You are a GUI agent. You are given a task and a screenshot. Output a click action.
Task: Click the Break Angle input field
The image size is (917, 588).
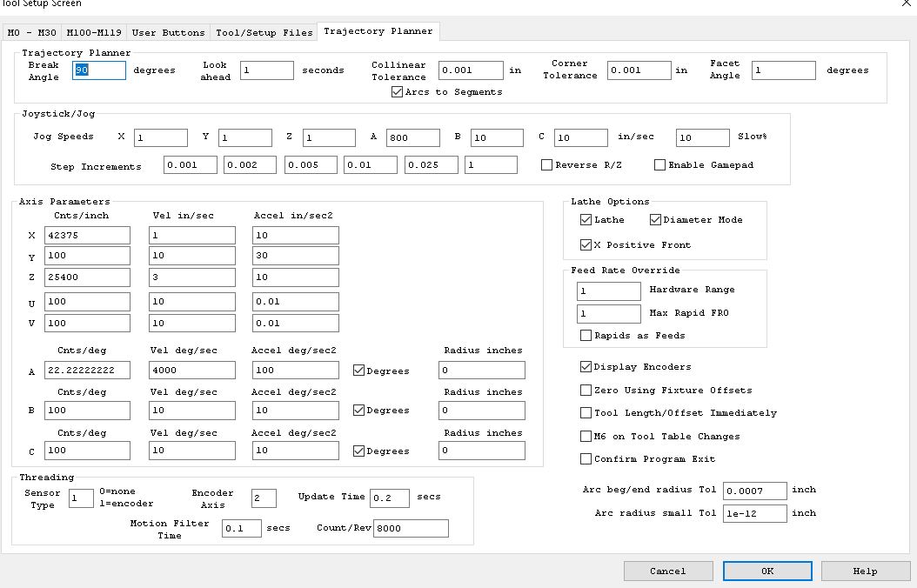tap(99, 70)
